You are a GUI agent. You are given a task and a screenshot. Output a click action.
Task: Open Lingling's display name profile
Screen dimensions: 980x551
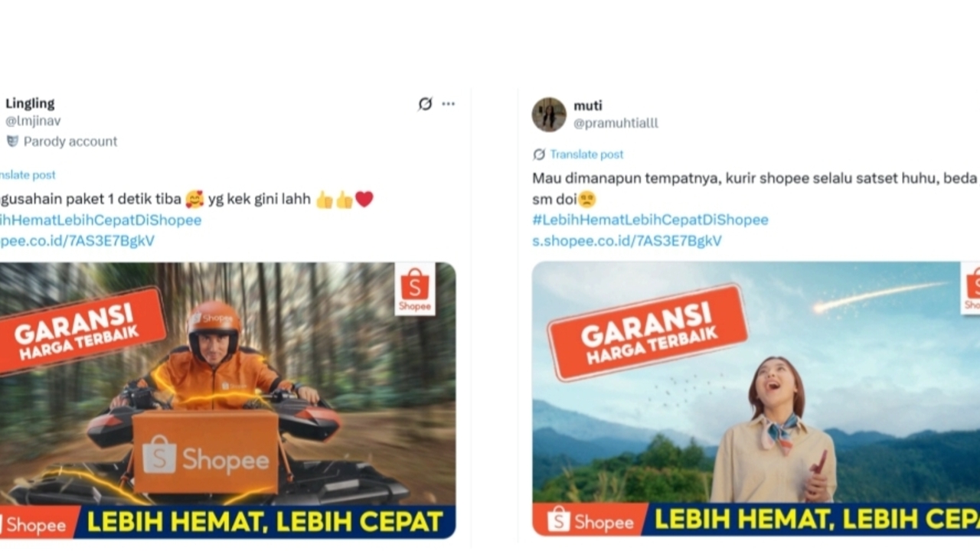[x=30, y=103]
